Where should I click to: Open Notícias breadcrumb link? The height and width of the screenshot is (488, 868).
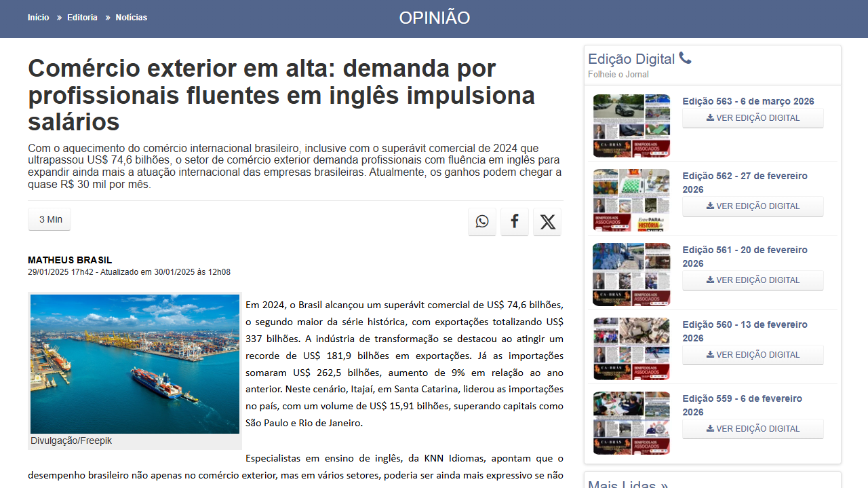[x=132, y=18]
